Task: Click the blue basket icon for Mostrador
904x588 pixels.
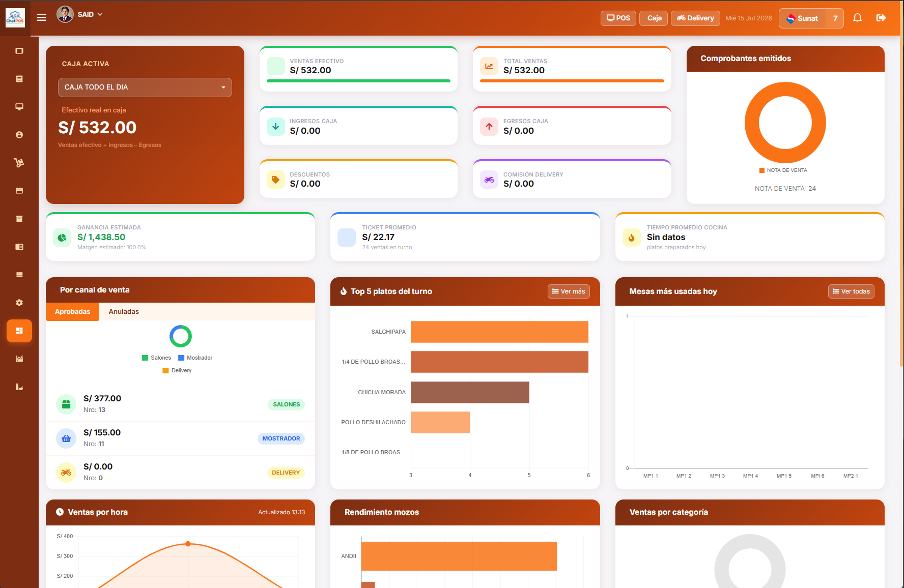Action: tap(66, 438)
